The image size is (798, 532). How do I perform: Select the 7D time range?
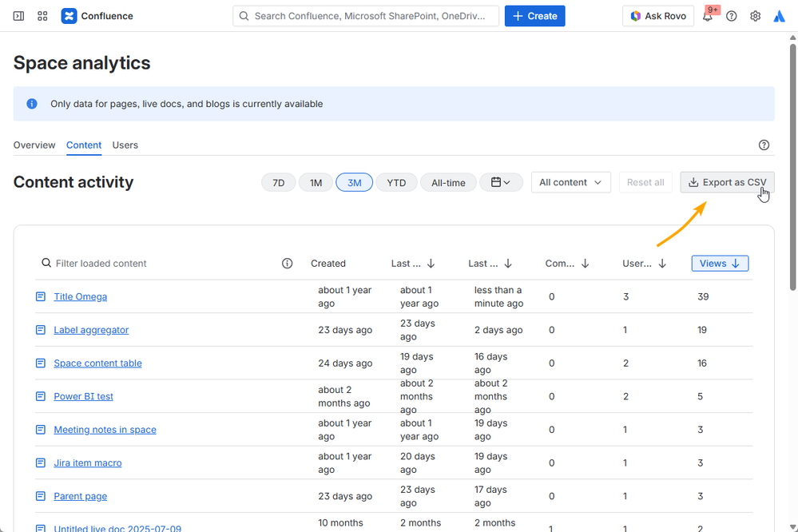(x=279, y=182)
